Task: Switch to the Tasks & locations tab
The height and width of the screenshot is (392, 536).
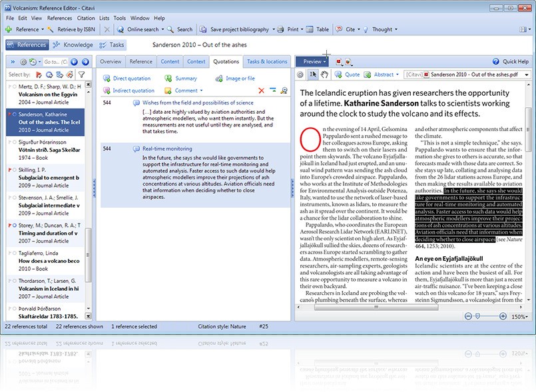Action: (x=267, y=62)
